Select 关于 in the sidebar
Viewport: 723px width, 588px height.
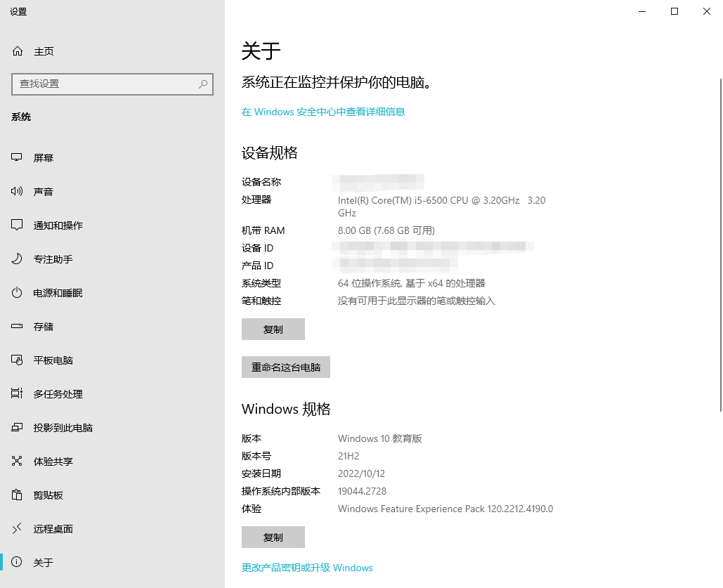112,562
